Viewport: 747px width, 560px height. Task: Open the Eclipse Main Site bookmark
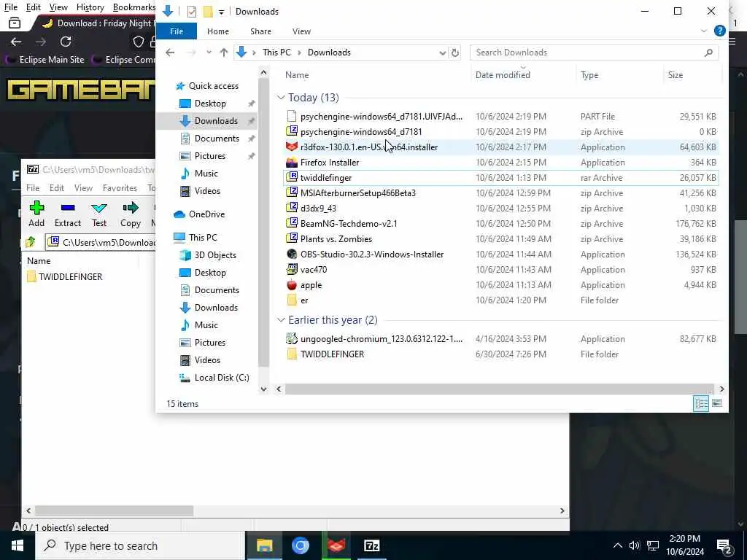point(45,60)
